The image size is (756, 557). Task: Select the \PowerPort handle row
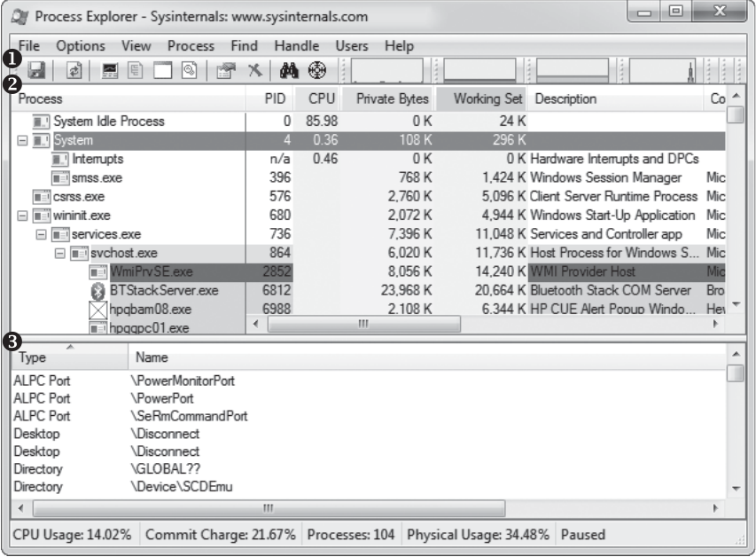click(x=369, y=399)
